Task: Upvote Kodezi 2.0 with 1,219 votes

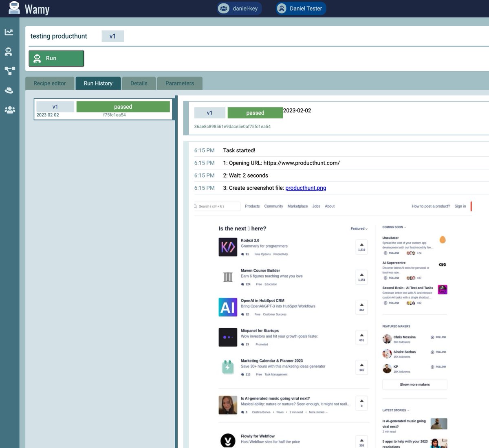Action: (361, 247)
